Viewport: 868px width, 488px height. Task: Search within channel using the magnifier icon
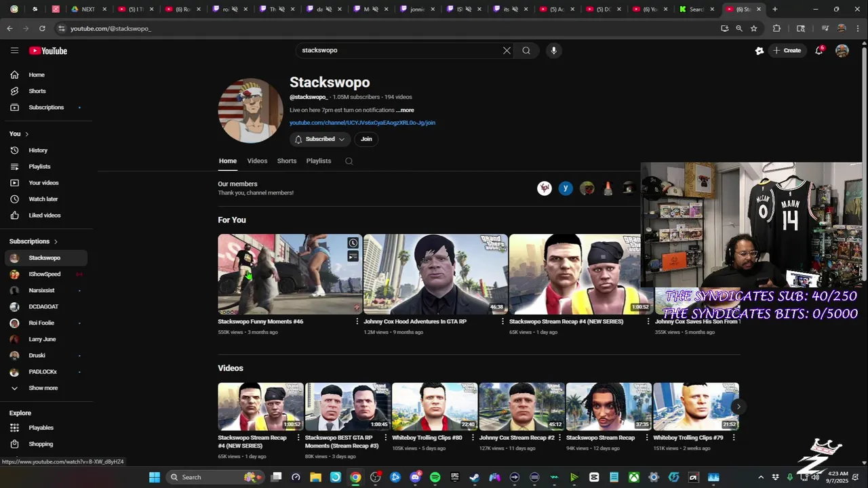[x=349, y=161]
